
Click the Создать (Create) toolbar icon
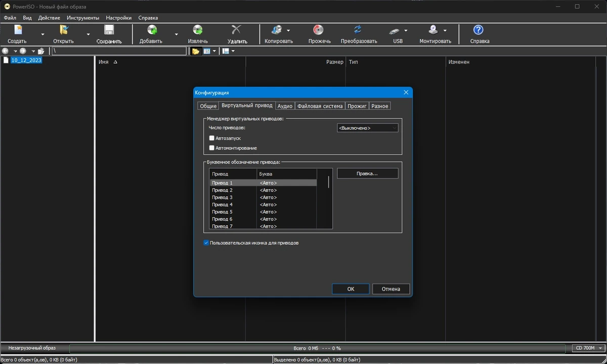point(18,30)
